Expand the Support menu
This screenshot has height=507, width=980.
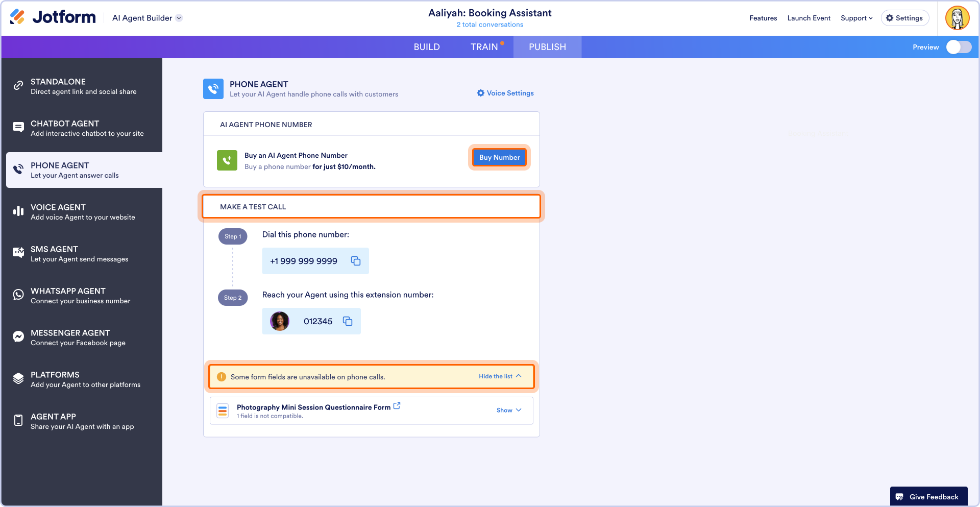(x=856, y=18)
